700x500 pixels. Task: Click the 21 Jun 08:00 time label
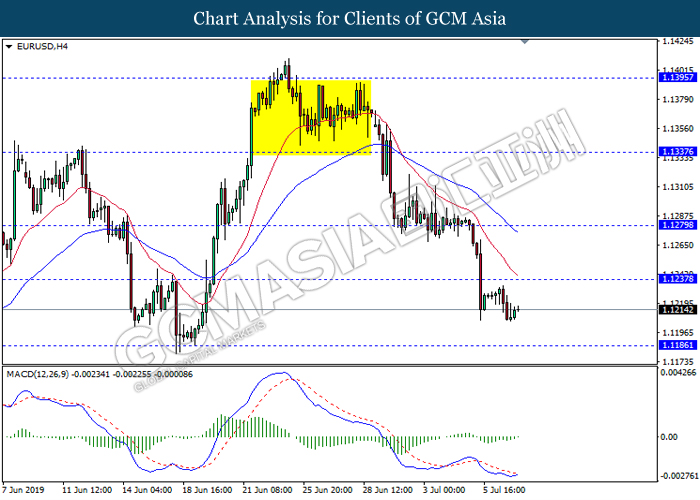[x=267, y=490]
